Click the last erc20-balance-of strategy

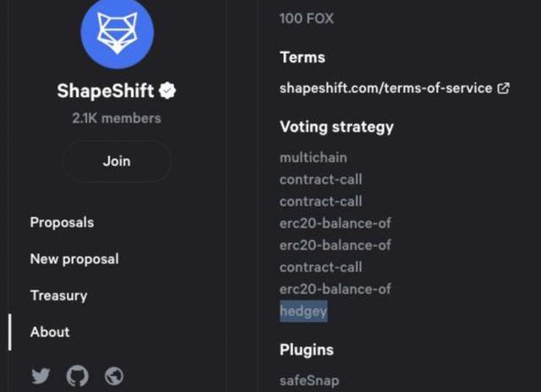point(336,289)
